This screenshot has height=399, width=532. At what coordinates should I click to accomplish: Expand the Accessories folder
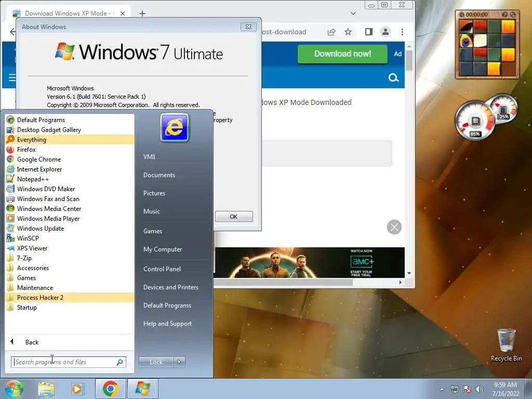(70, 268)
